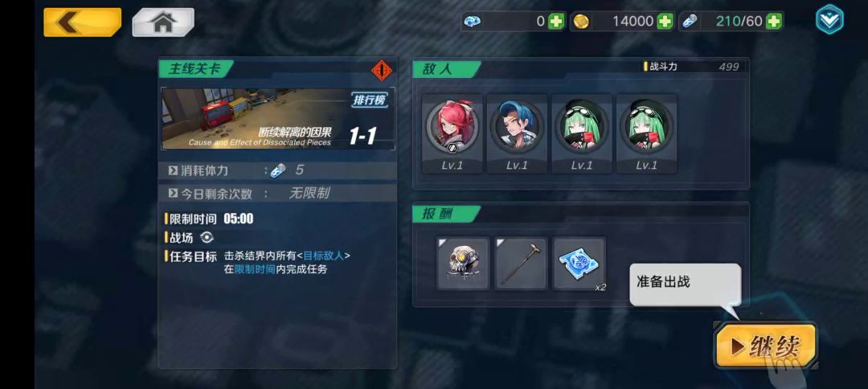Screen dimensions: 868x389
Task: Add diamonds with the green plus
Action: pyautogui.click(x=556, y=22)
